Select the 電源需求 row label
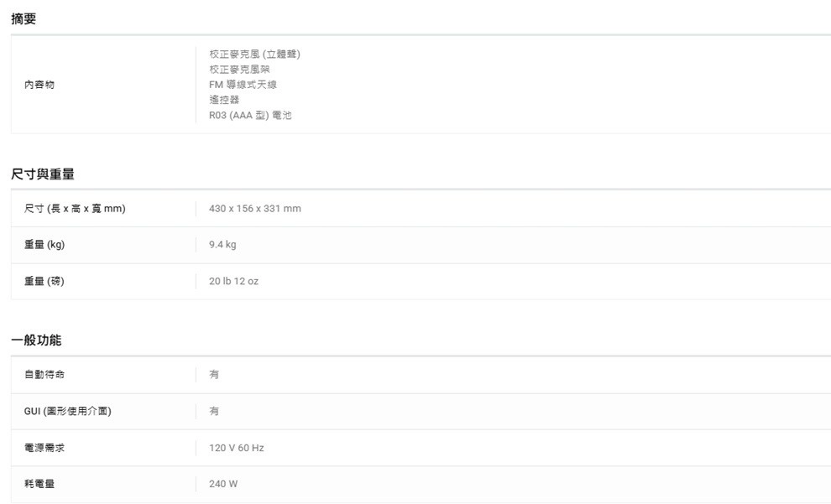The width and height of the screenshot is (831, 504). click(x=44, y=448)
